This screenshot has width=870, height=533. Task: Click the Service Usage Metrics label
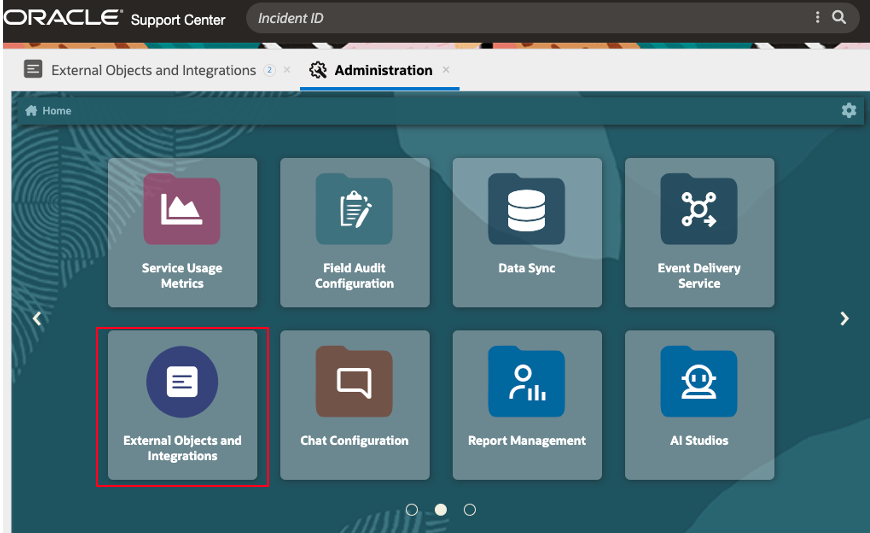point(182,276)
